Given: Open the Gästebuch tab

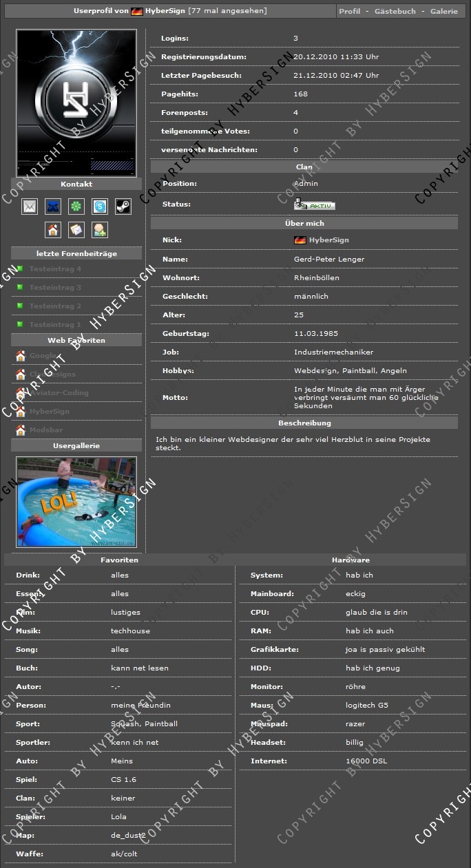Looking at the screenshot, I should coord(395,12).
